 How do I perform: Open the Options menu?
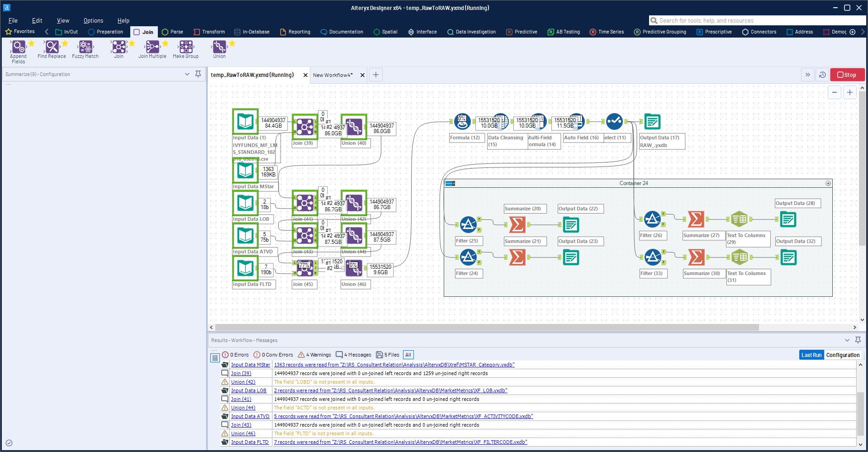tap(93, 20)
